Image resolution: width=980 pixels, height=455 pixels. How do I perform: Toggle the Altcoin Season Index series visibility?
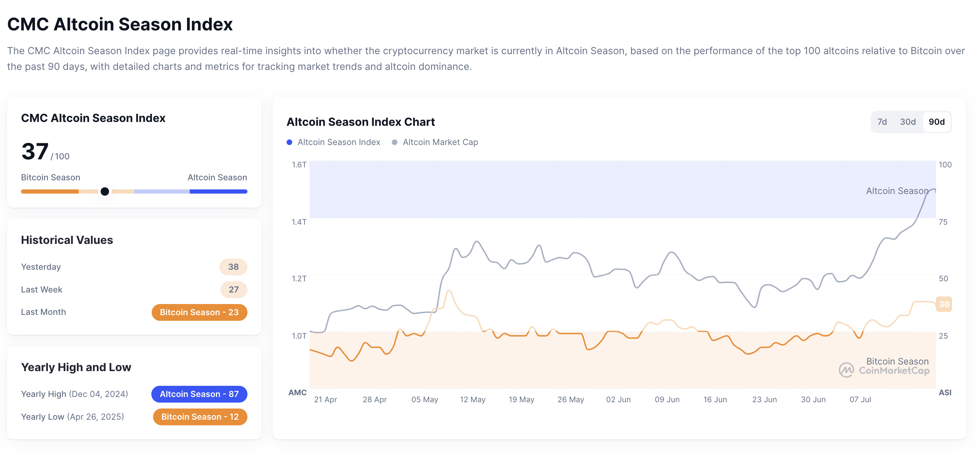pyautogui.click(x=339, y=142)
